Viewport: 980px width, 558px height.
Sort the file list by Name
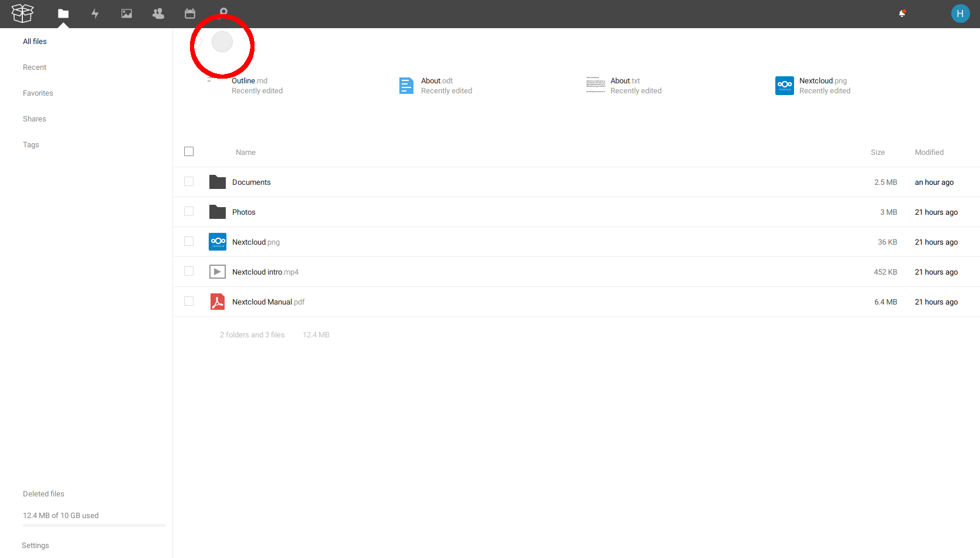coord(246,153)
